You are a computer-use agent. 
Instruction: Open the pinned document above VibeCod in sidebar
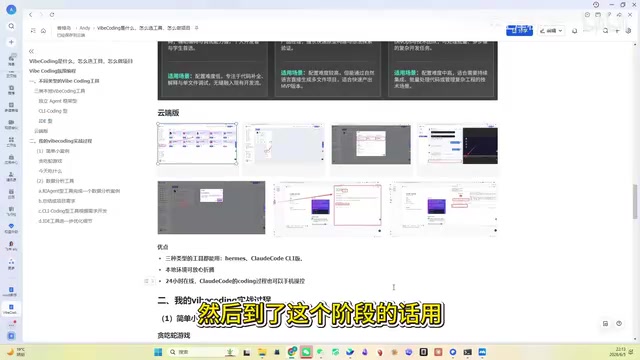click(11, 291)
